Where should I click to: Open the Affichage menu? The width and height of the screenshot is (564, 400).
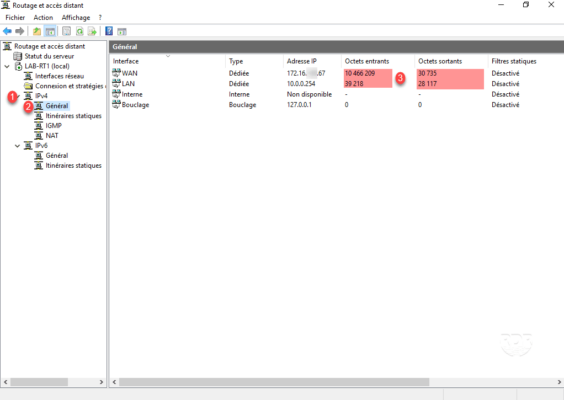pyautogui.click(x=76, y=17)
